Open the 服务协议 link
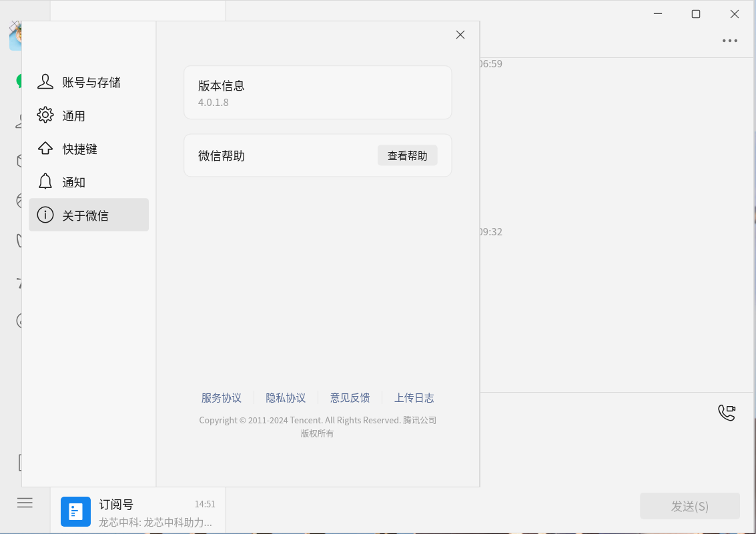756x534 pixels. coord(222,398)
